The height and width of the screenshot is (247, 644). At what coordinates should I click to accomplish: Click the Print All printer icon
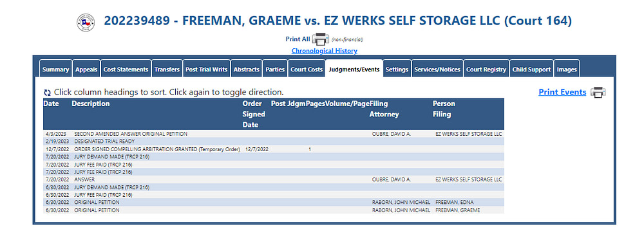(x=321, y=39)
